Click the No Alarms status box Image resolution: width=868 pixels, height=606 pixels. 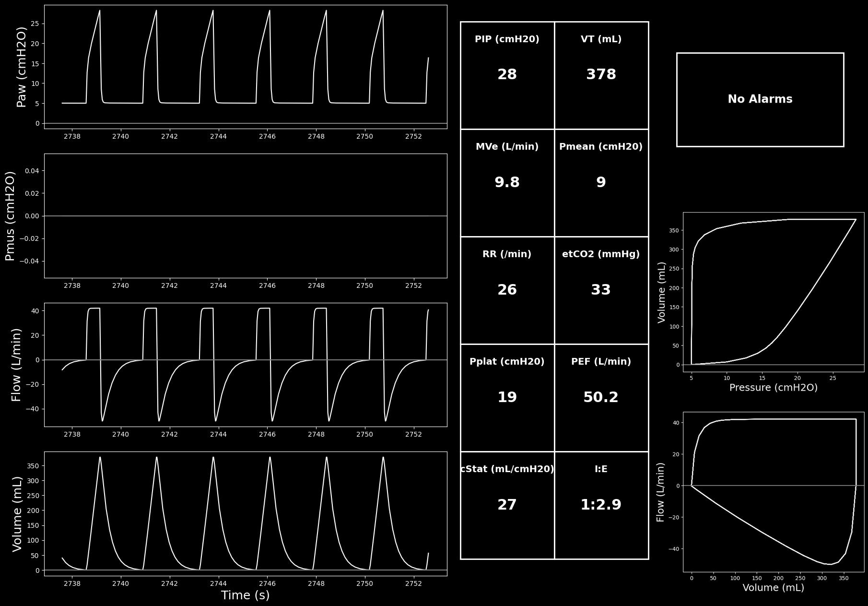760,99
